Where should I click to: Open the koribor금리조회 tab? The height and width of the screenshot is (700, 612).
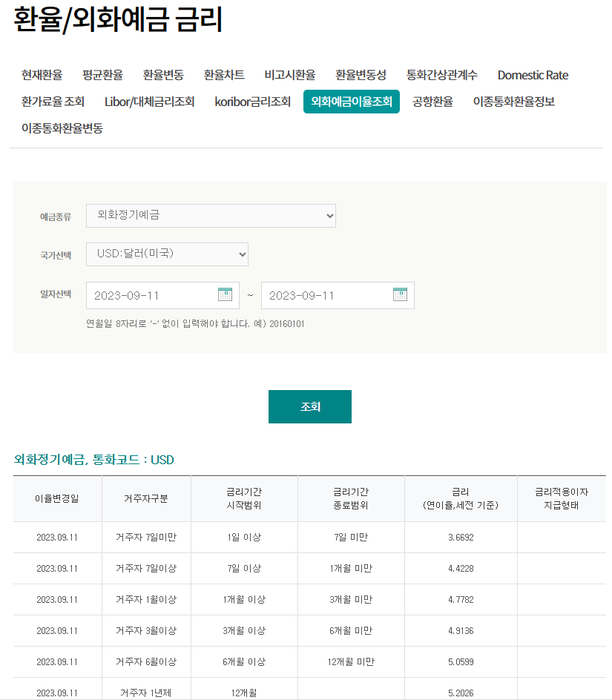253,102
